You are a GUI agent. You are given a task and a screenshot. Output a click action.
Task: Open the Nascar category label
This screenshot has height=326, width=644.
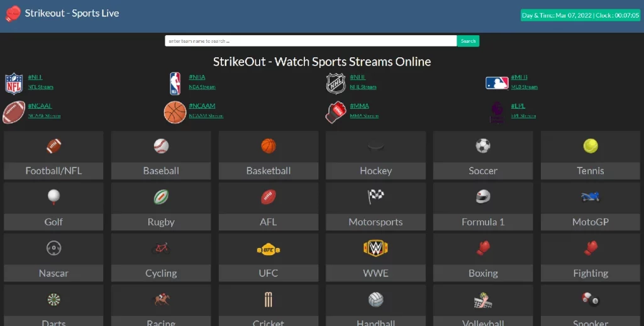point(54,273)
